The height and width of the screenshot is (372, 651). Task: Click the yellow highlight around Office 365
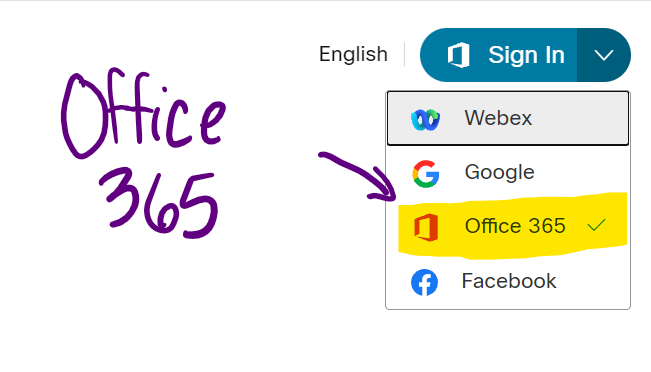(512, 225)
